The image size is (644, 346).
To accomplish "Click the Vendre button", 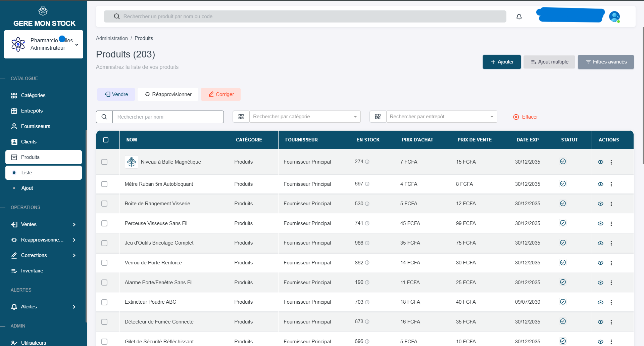I will (x=116, y=94).
